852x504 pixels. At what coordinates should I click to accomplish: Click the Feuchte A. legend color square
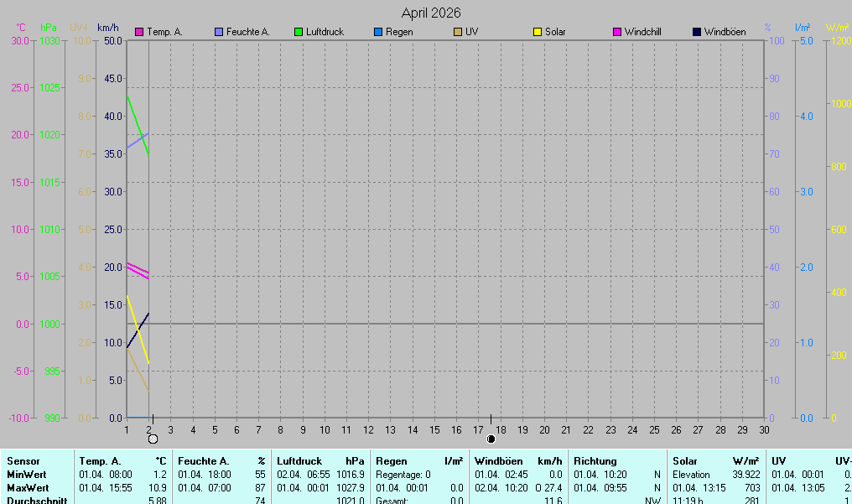pyautogui.click(x=219, y=32)
